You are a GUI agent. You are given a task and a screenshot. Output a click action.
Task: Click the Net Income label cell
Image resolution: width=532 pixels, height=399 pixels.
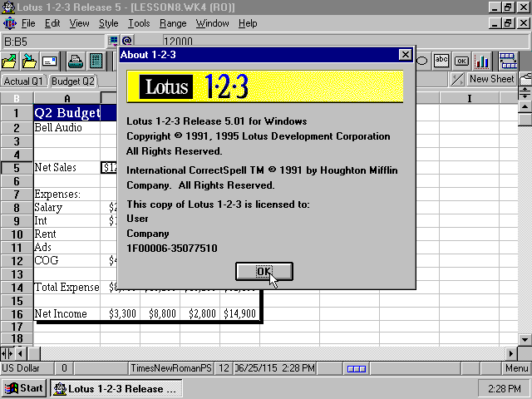[x=67, y=314]
